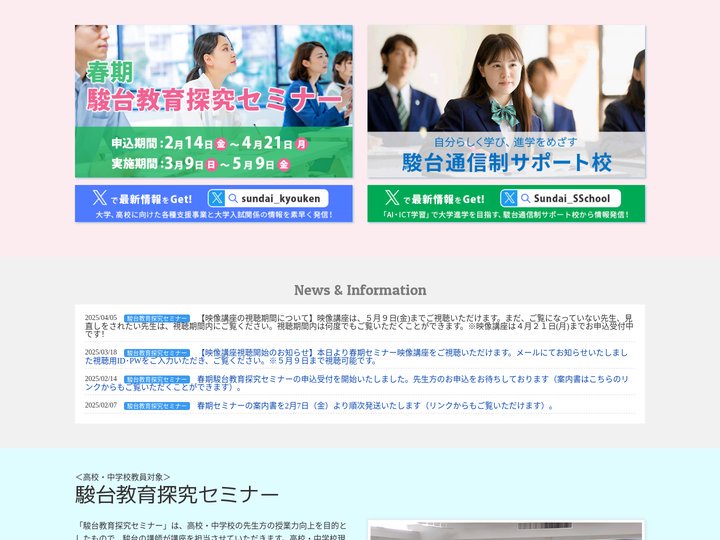Open the 春期 駿台教育探究セミナー banner
The image size is (720, 540).
tap(214, 101)
